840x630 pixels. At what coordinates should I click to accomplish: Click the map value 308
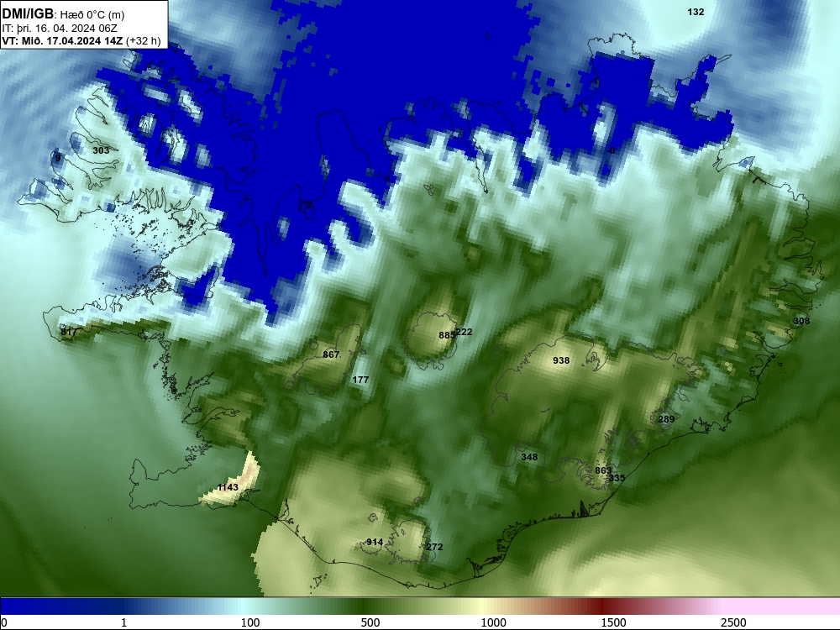[x=801, y=321]
